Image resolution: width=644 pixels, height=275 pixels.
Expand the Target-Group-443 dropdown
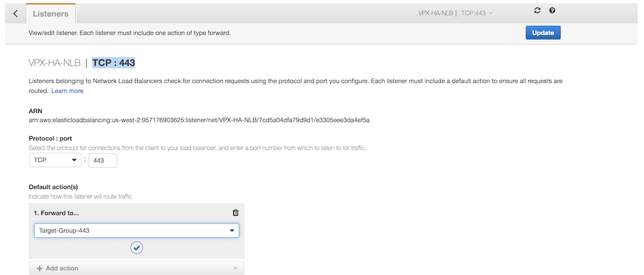coord(136,231)
